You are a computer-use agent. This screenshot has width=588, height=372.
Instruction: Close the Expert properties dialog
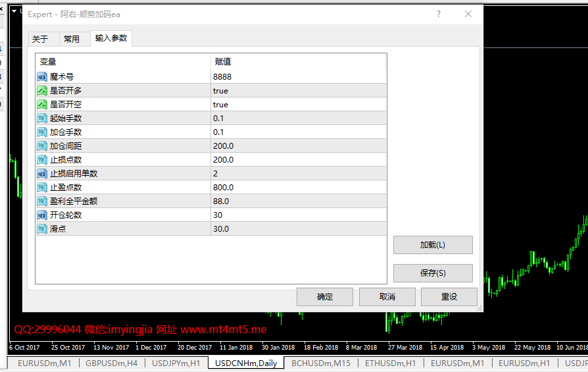point(468,14)
